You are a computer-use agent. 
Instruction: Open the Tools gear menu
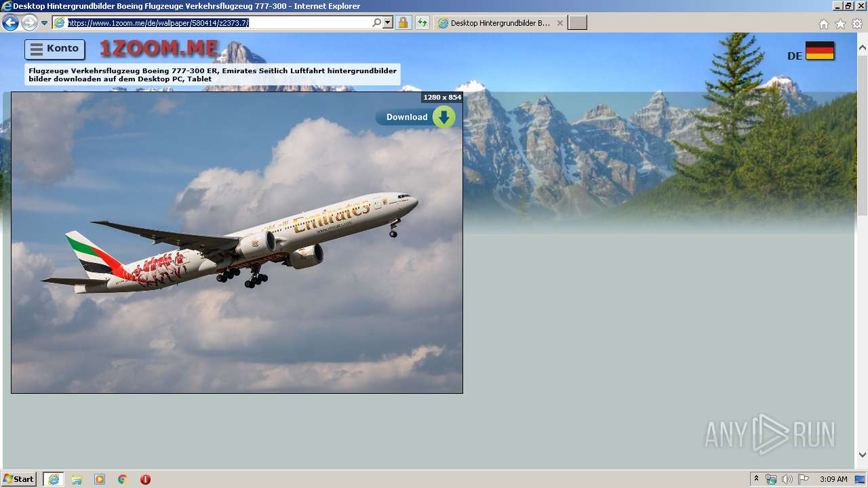857,24
